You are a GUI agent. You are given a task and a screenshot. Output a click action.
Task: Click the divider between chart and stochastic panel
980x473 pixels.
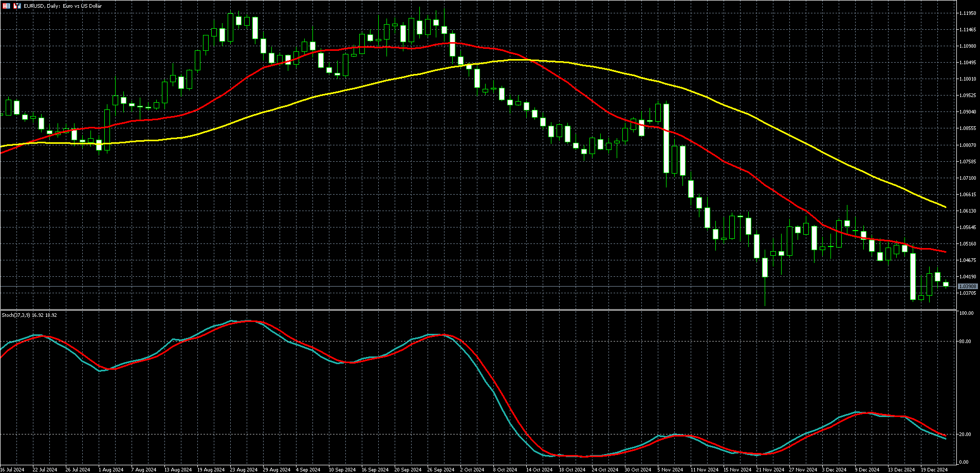(478, 310)
